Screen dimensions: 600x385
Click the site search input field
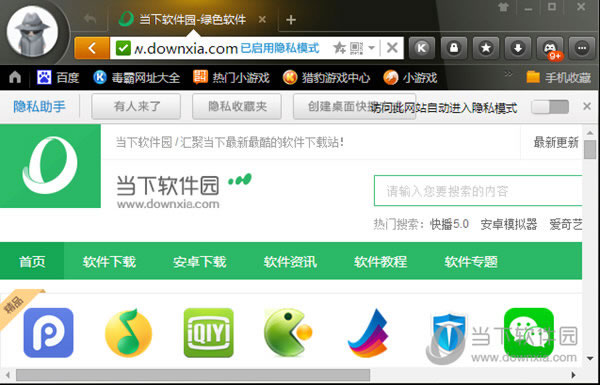pyautogui.click(x=478, y=191)
